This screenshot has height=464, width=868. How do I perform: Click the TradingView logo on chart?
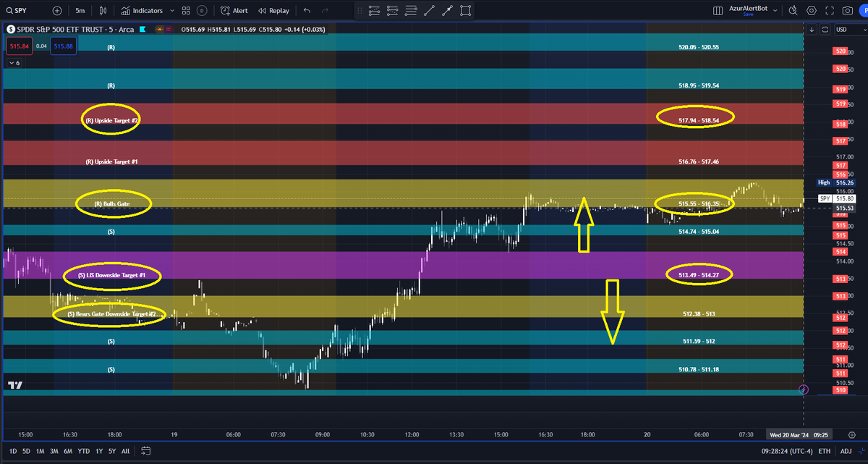click(x=14, y=386)
